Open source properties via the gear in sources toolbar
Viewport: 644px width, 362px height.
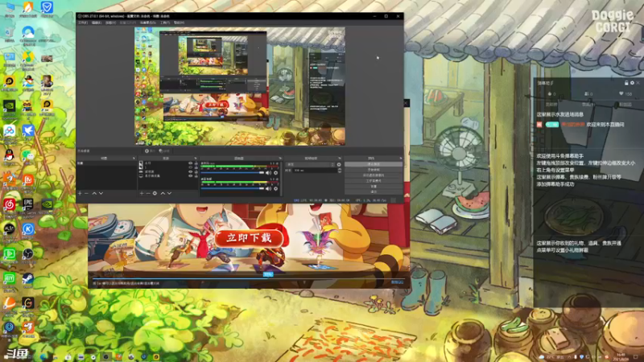click(155, 193)
